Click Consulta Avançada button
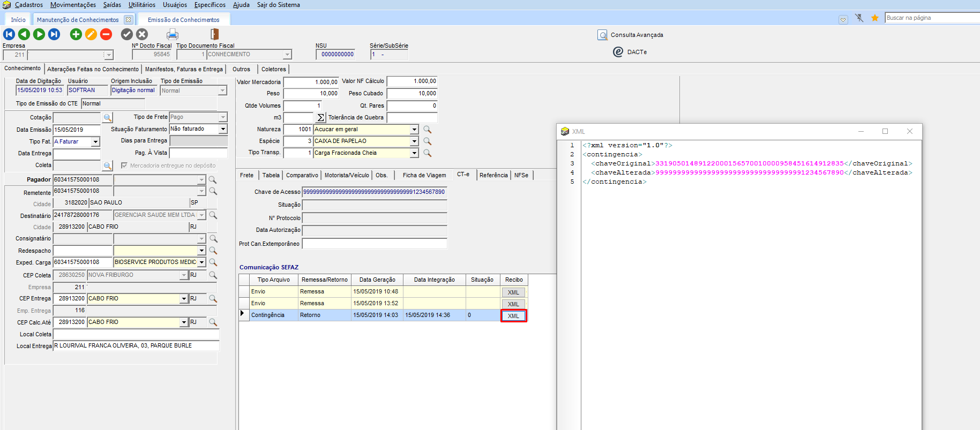 (631, 35)
